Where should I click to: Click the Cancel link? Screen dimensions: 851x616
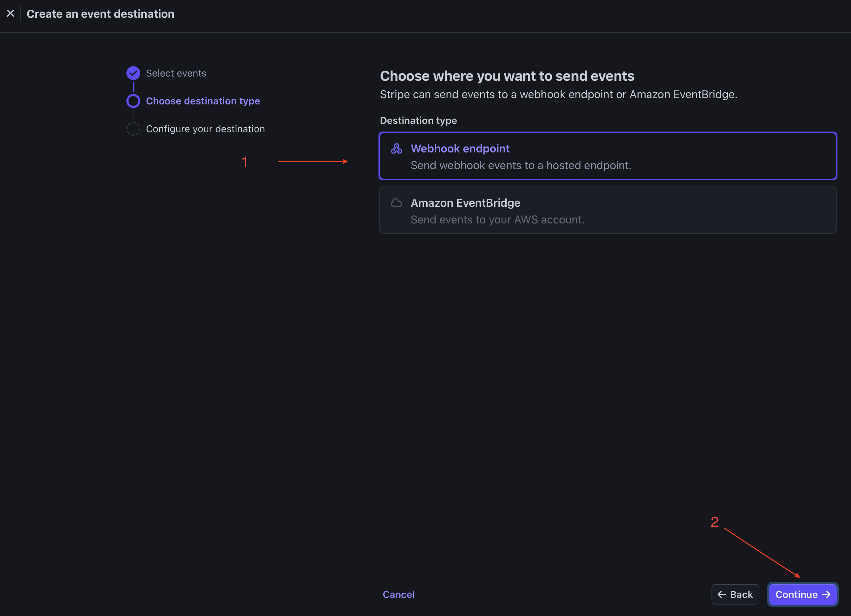tap(398, 594)
